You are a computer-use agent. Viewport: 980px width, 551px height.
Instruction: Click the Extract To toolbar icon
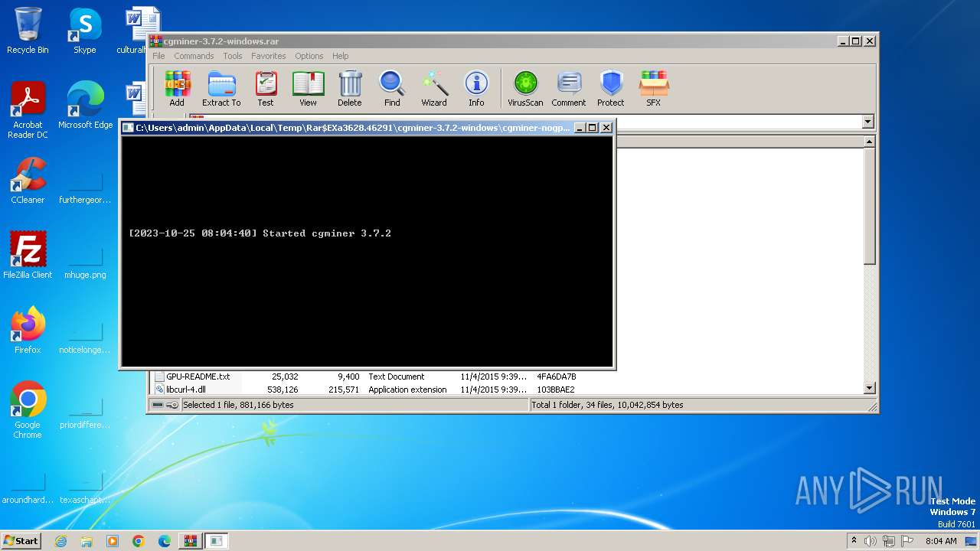221,89
